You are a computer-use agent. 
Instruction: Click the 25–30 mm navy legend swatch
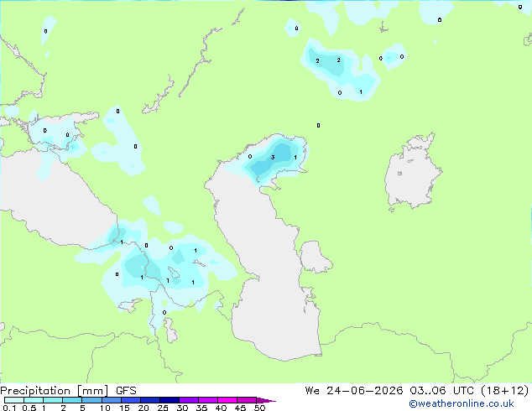170,400
